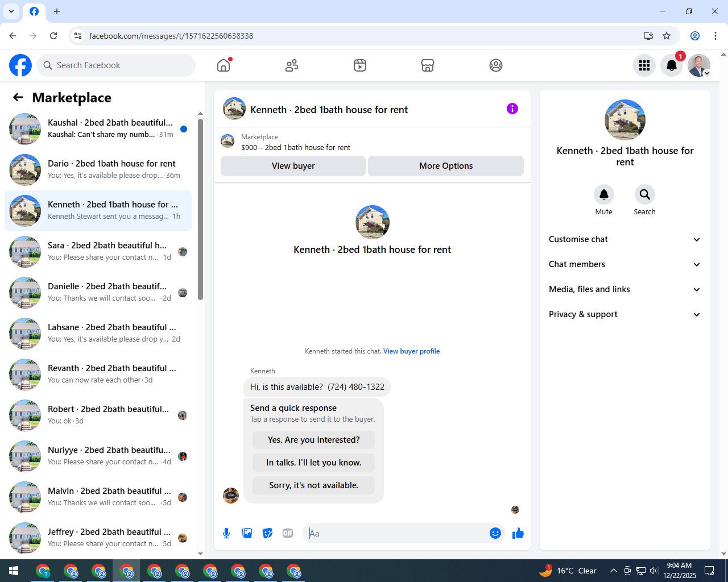Open the View buyer profile link
Image resolution: width=728 pixels, height=582 pixels.
tap(411, 351)
